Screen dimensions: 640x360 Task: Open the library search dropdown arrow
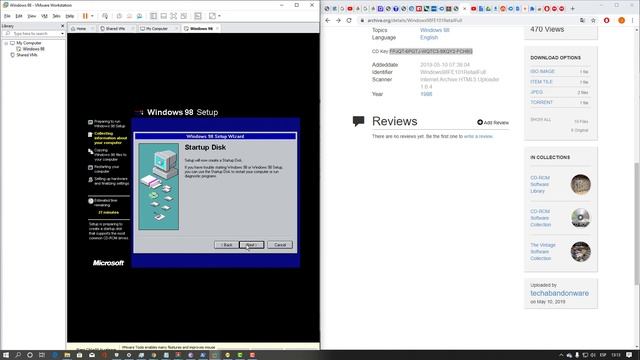click(62, 33)
